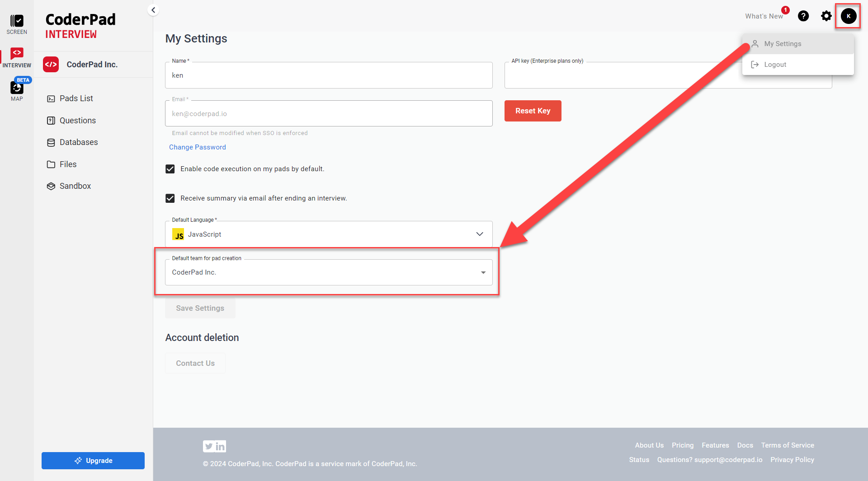Open the settings gear icon
Screen dimensions: 868x481
(826, 16)
